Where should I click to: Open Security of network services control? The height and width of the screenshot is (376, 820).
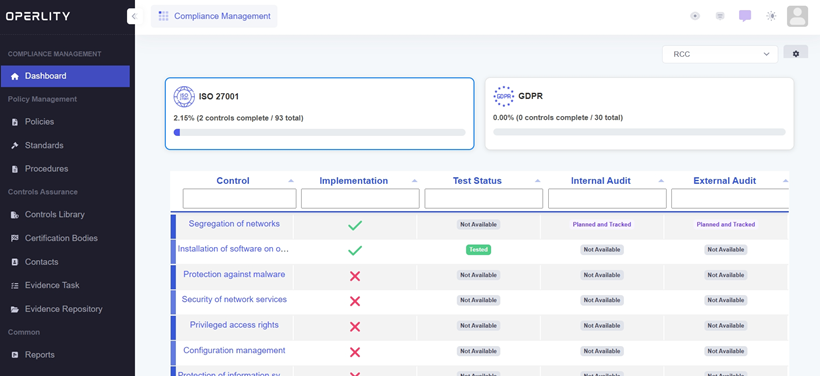[234, 300]
